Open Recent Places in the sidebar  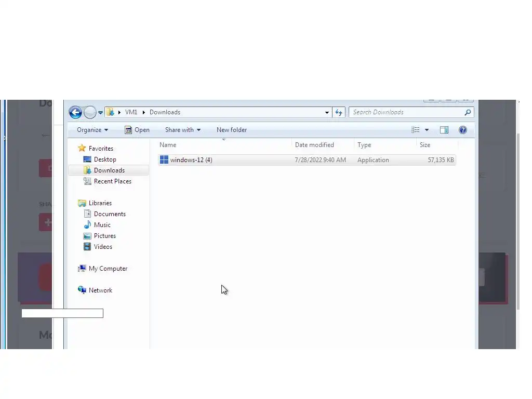(113, 181)
